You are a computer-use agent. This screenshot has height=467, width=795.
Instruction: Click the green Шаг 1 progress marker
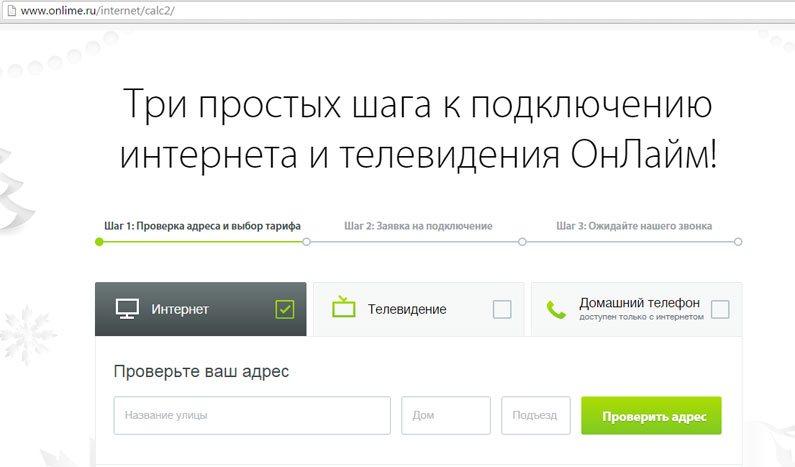99,242
